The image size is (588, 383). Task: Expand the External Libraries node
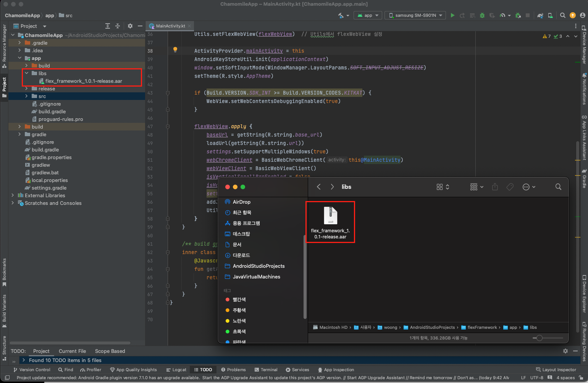point(13,195)
